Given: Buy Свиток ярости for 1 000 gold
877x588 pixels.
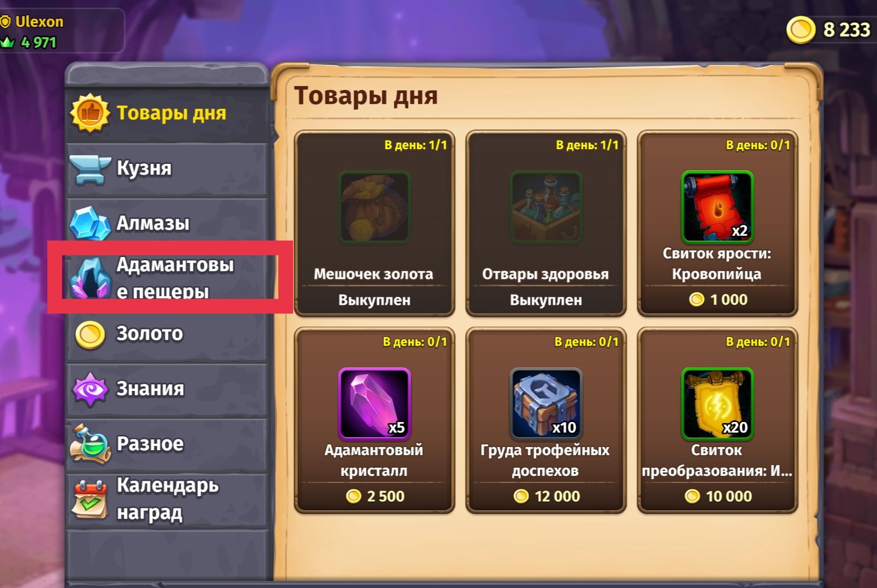Looking at the screenshot, I should [718, 299].
